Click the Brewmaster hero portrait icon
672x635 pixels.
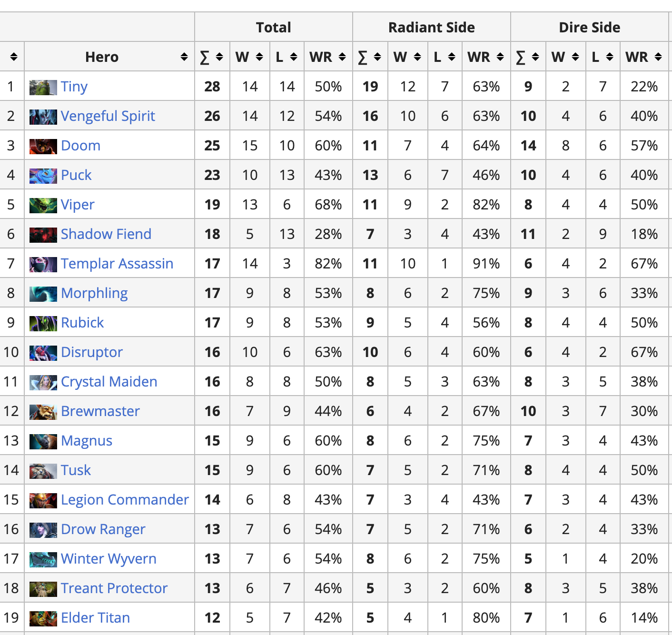click(x=43, y=412)
